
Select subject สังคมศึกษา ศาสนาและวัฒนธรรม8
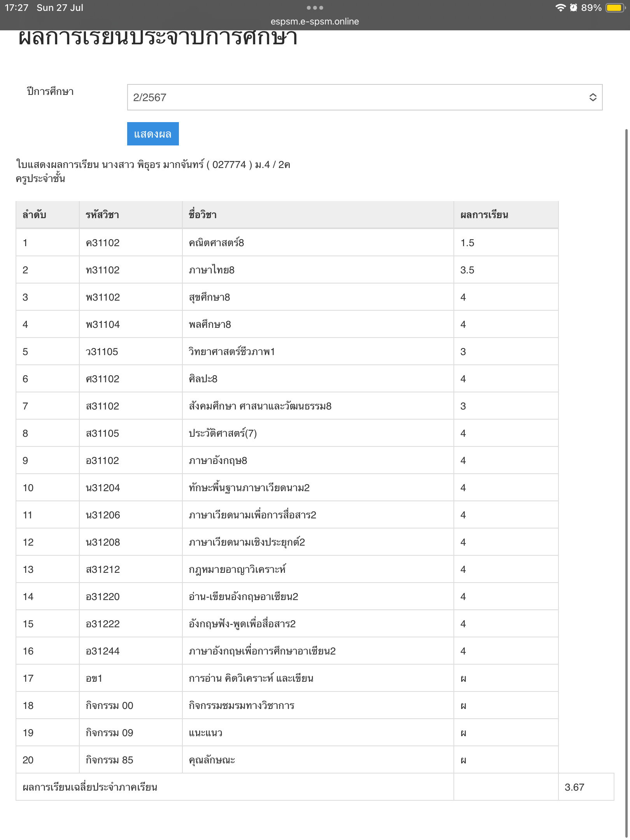point(260,406)
